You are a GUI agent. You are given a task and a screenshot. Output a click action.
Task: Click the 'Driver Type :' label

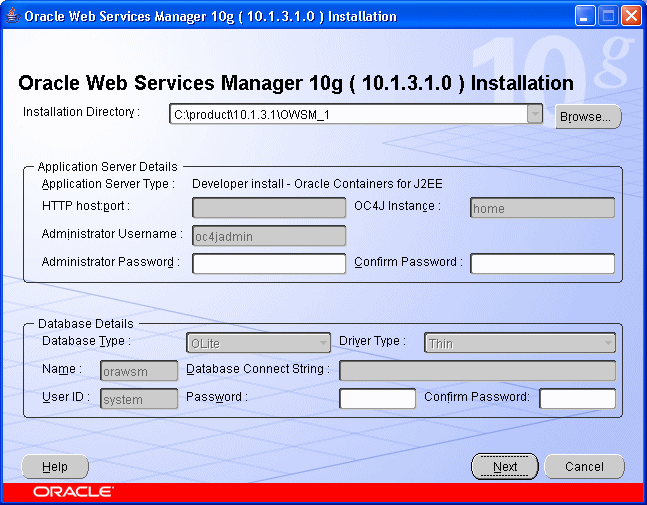[372, 341]
